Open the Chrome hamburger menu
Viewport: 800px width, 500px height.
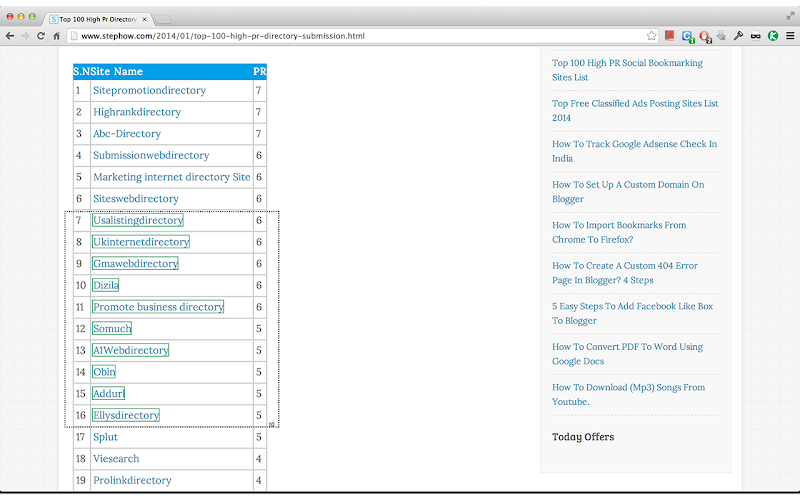[x=790, y=36]
